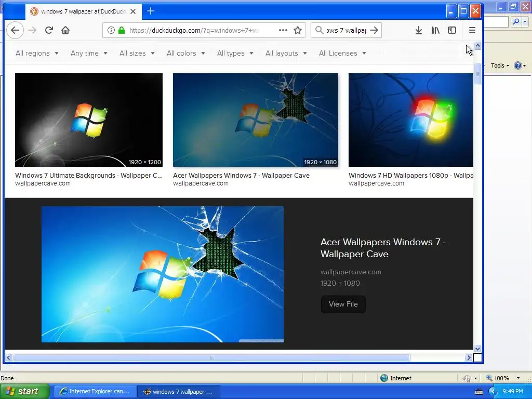Expand the All layouts filter
The width and height of the screenshot is (532, 399).
pos(286,54)
